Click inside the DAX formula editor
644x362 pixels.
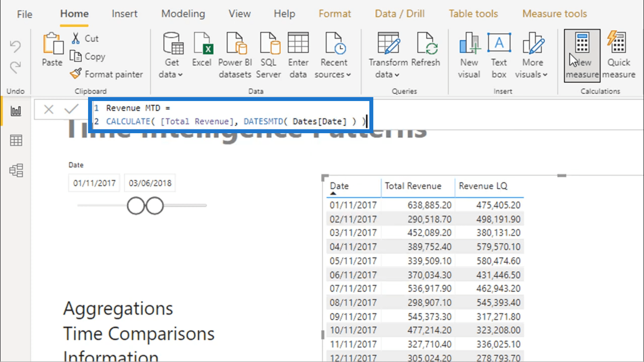[x=231, y=115]
